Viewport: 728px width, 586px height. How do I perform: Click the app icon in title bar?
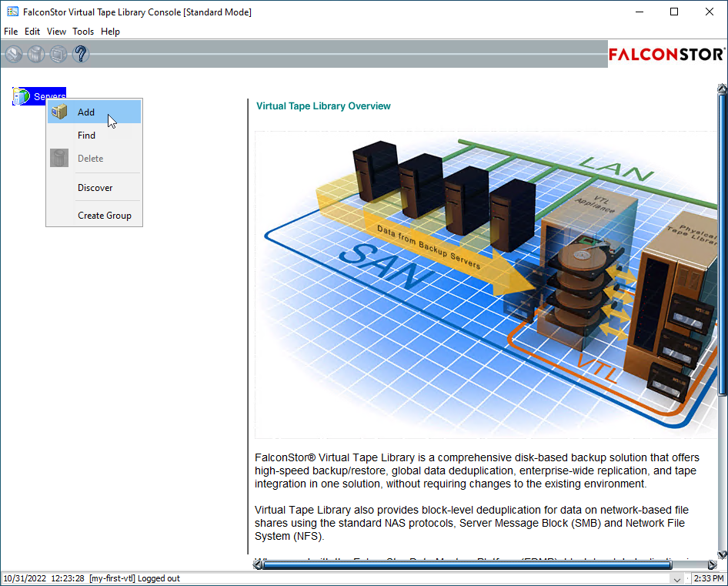(x=12, y=12)
